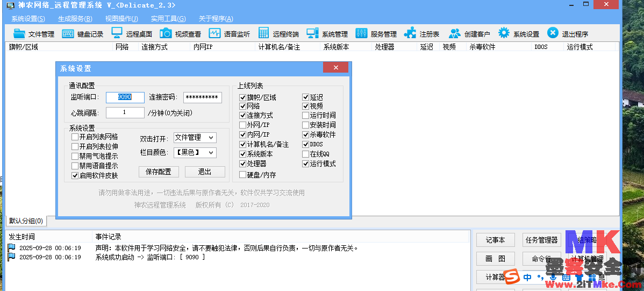
Task: Launch the 远程终端 remote terminal tool
Action: (x=264, y=33)
